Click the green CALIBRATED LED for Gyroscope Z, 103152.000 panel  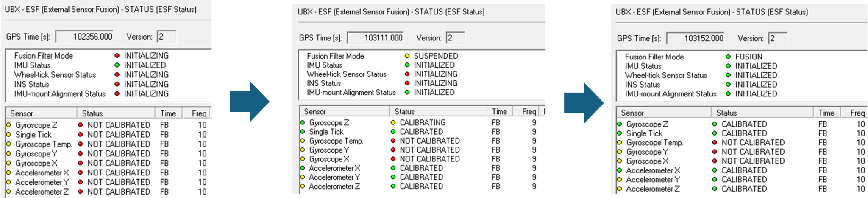pyautogui.click(x=715, y=124)
